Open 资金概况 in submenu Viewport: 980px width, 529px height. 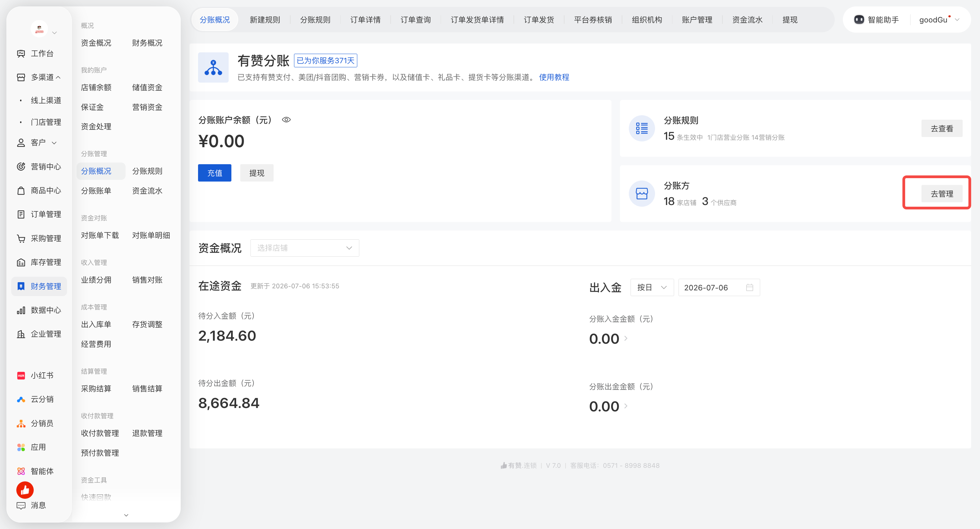click(96, 43)
